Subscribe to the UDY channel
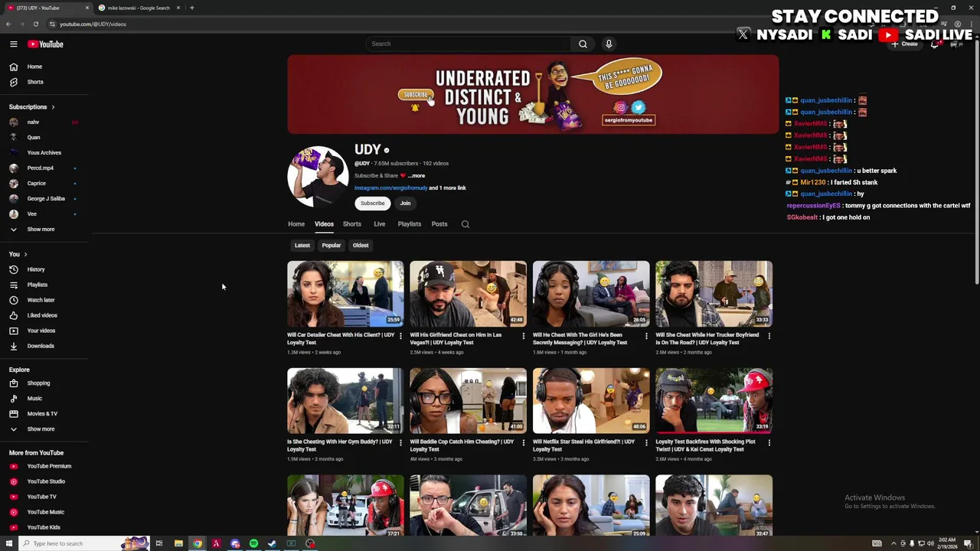 [x=373, y=204]
